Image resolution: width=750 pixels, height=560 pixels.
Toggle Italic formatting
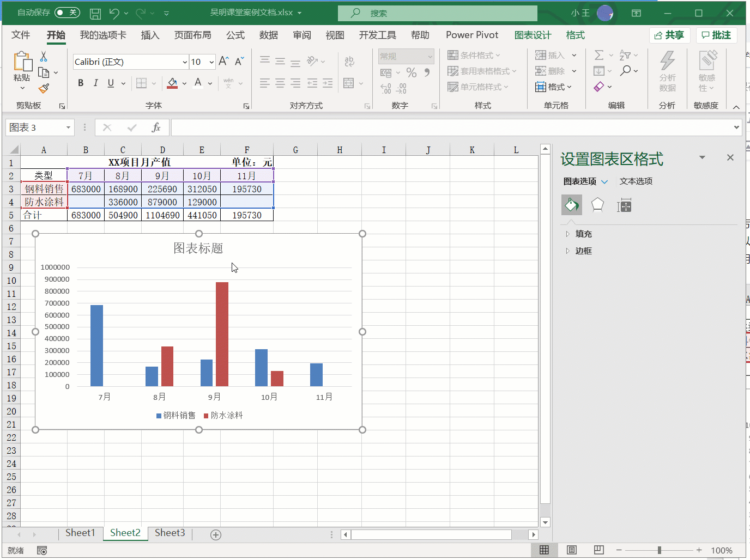[x=95, y=83]
